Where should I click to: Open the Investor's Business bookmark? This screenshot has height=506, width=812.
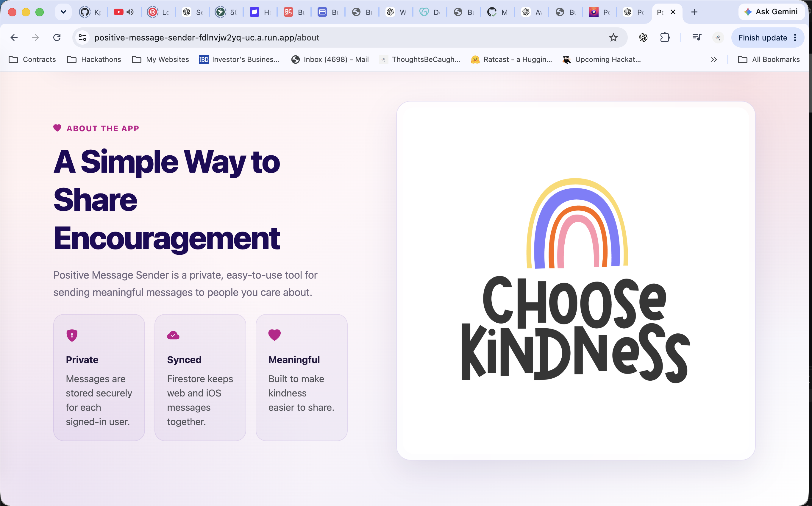click(x=239, y=60)
